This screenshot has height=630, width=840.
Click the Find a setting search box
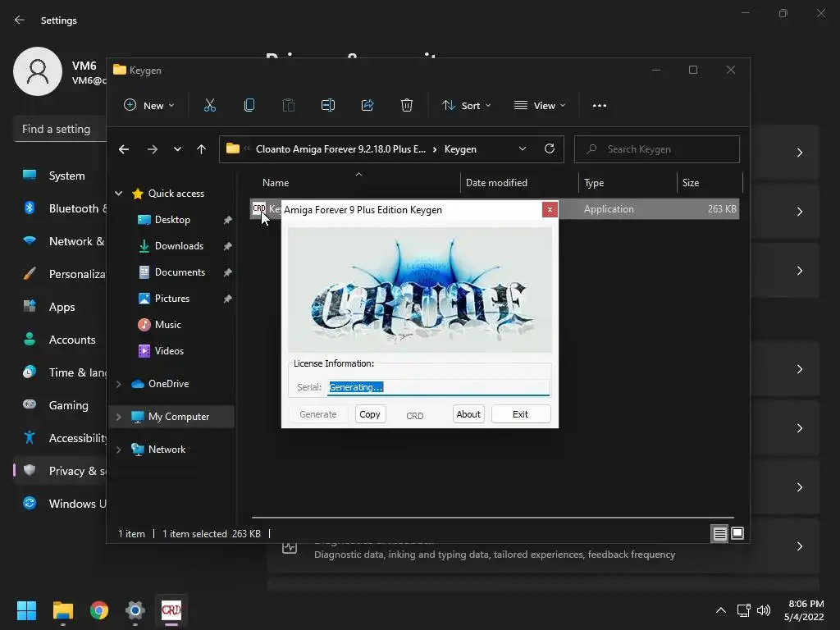pos(60,129)
